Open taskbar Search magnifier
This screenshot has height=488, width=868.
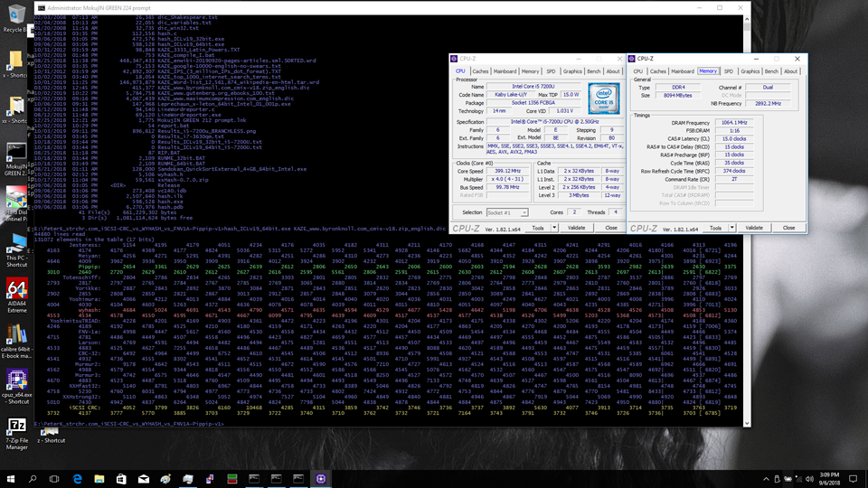click(33, 479)
